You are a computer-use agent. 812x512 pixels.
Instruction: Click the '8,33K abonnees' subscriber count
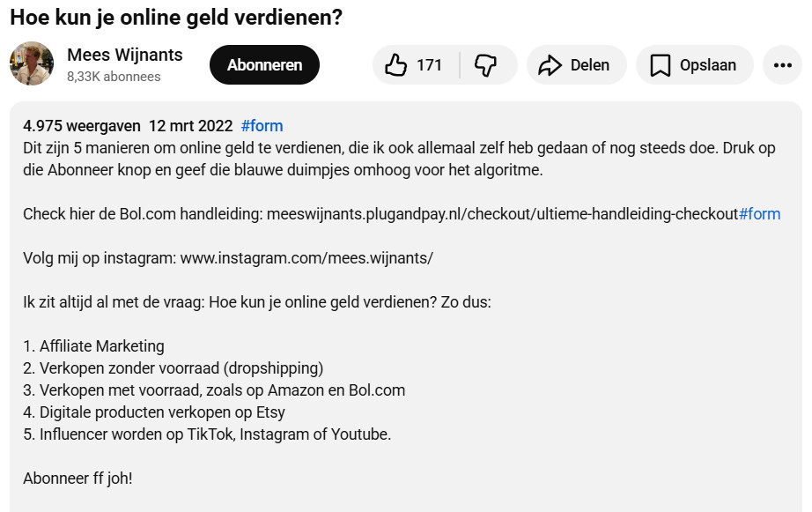coord(114,77)
